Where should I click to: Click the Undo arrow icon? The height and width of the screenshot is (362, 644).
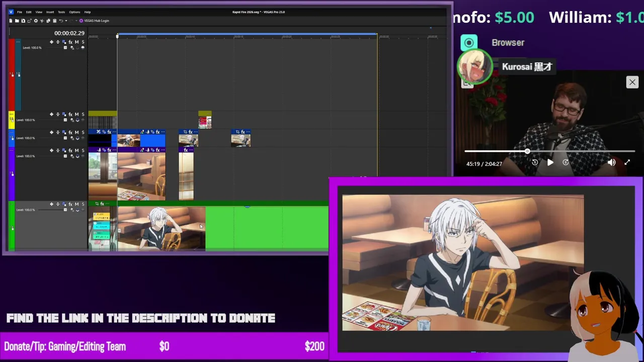click(61, 21)
